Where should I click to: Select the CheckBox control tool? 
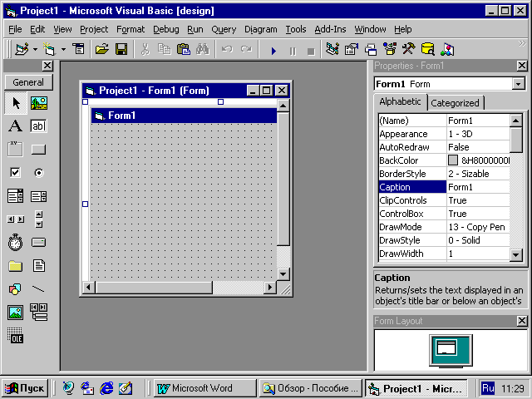point(16,173)
